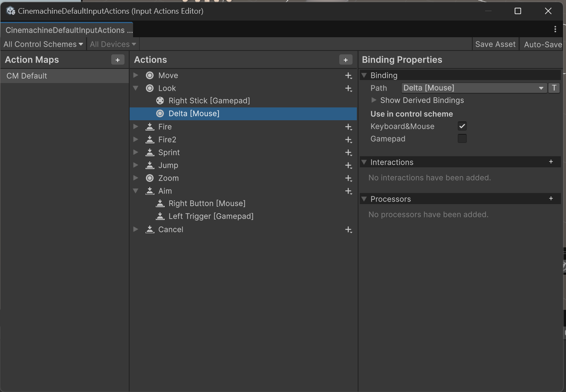Viewport: 566px width, 392px height.
Task: Add a binding to the Sprint action
Action: coord(348,153)
